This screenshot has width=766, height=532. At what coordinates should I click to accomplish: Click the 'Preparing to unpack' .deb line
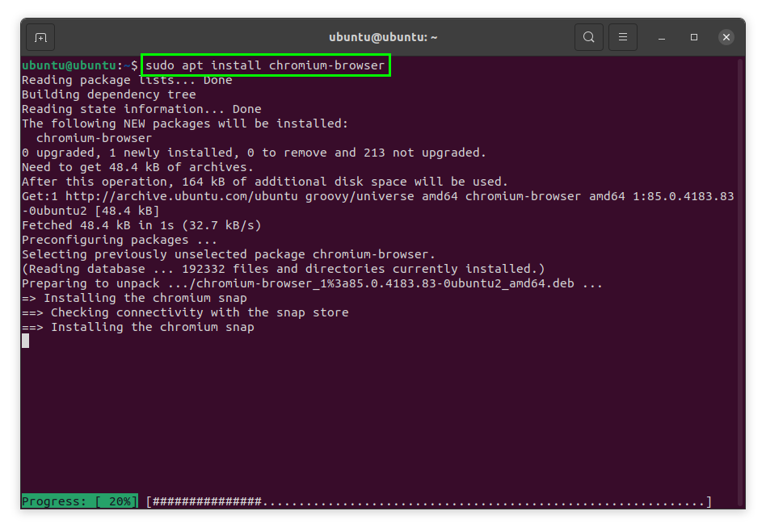(x=312, y=283)
